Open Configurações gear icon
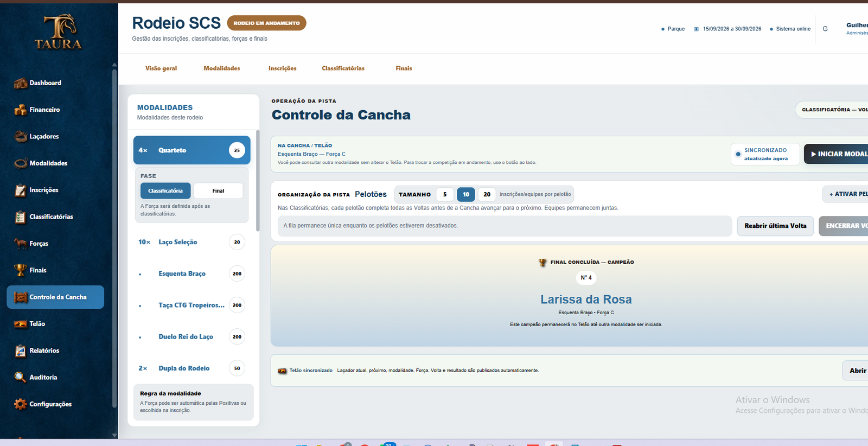Viewport: 868px width, 446px height. 21,404
